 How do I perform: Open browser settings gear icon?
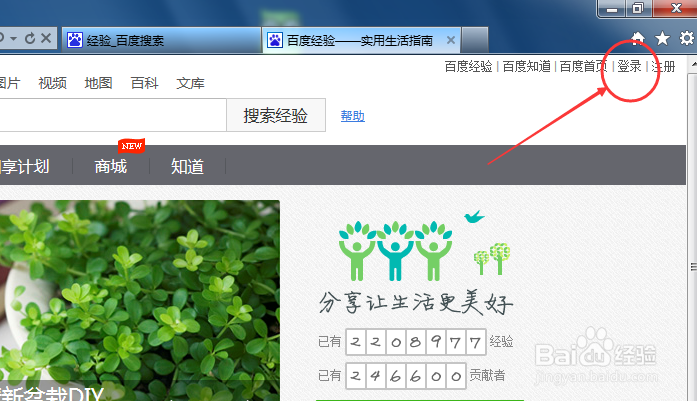[x=687, y=38]
